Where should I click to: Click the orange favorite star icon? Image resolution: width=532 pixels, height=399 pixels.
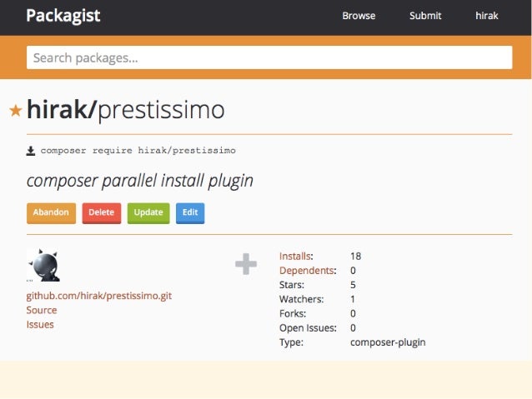16,111
